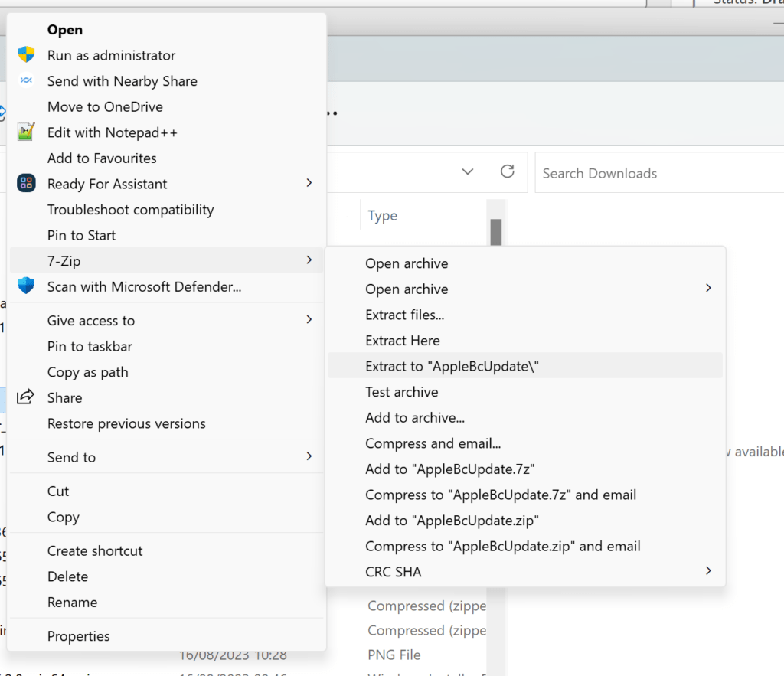Select Open at top of context menu
Screen dimensions: 784x676
(x=166, y=30)
